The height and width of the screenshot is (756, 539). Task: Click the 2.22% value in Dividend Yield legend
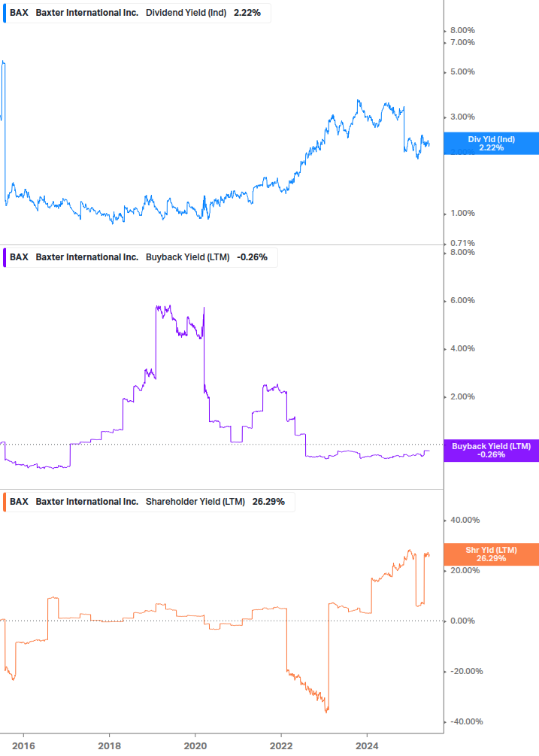tap(247, 13)
